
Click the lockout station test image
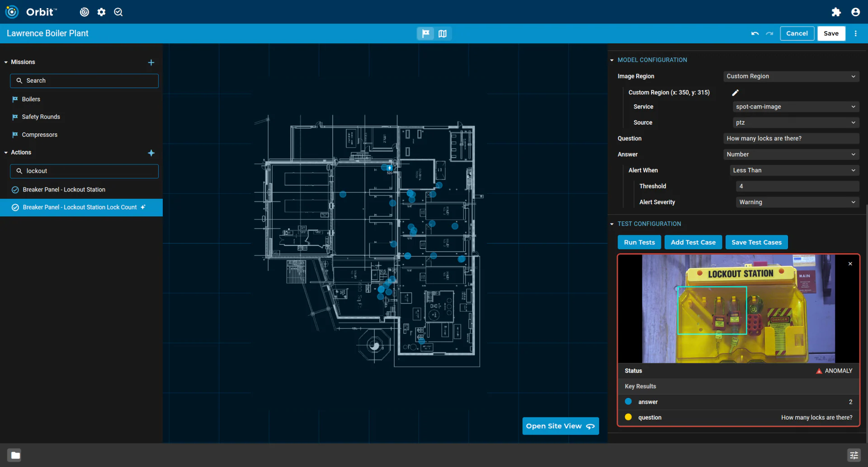(x=738, y=309)
